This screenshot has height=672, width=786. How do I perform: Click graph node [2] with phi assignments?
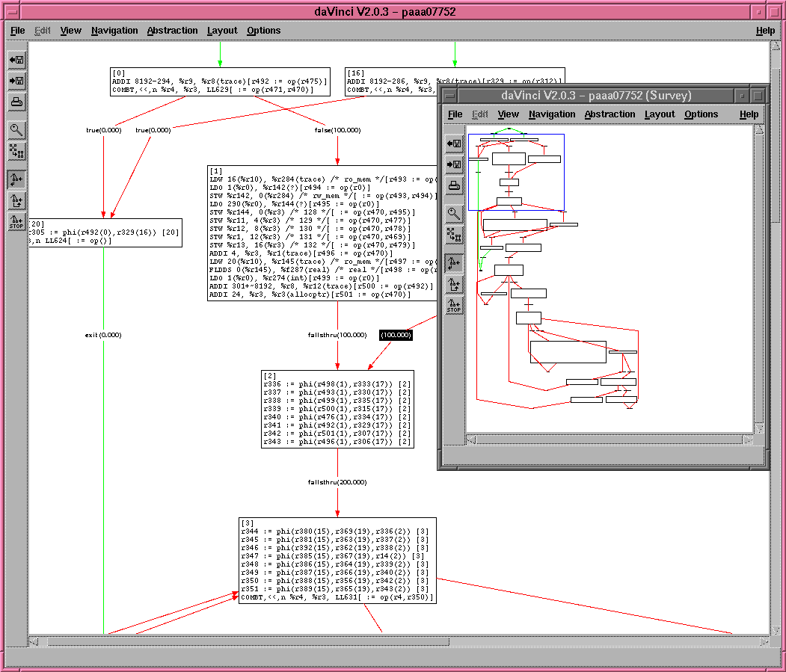click(337, 409)
